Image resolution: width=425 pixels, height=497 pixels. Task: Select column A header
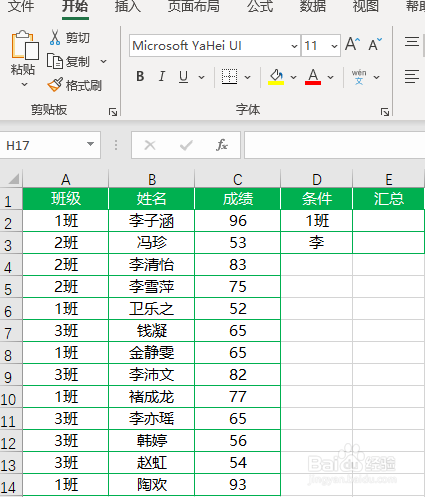[x=66, y=180]
